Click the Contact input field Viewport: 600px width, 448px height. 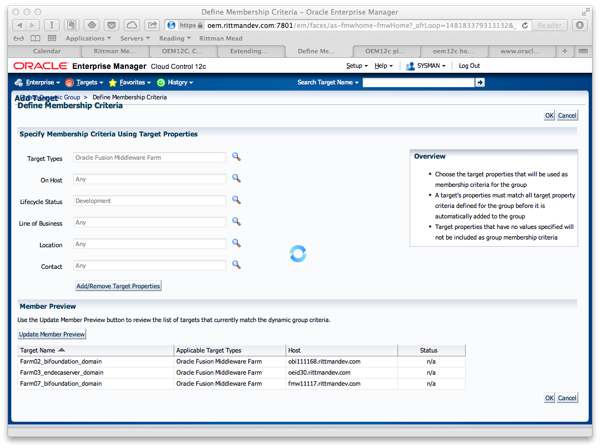click(150, 266)
